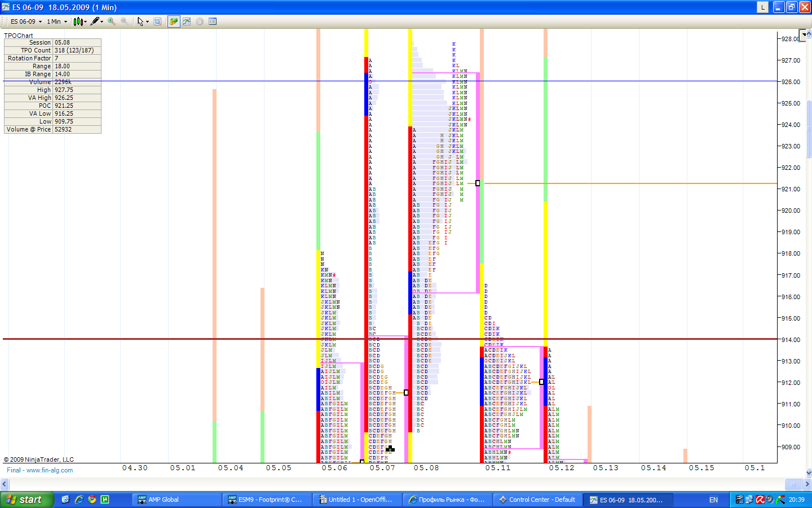Click the horizontal scrollbar right arrow

pos(807,484)
